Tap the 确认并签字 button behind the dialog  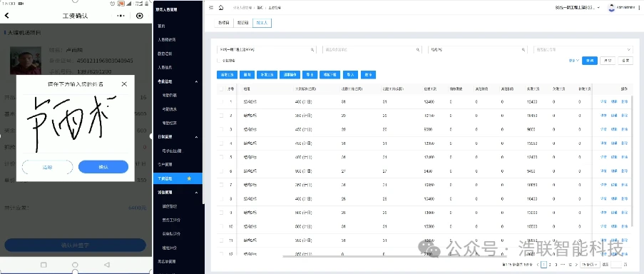click(x=75, y=245)
